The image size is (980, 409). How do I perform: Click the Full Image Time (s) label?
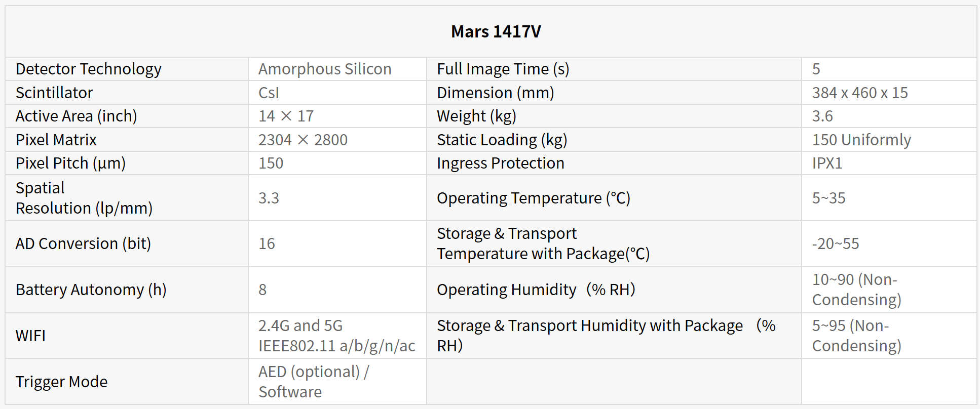(503, 69)
